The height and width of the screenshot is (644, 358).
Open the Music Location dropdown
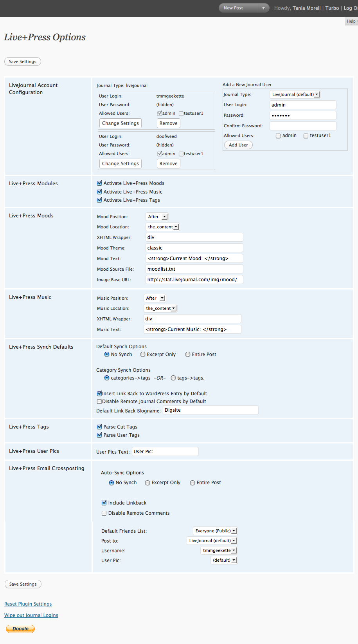(x=161, y=308)
